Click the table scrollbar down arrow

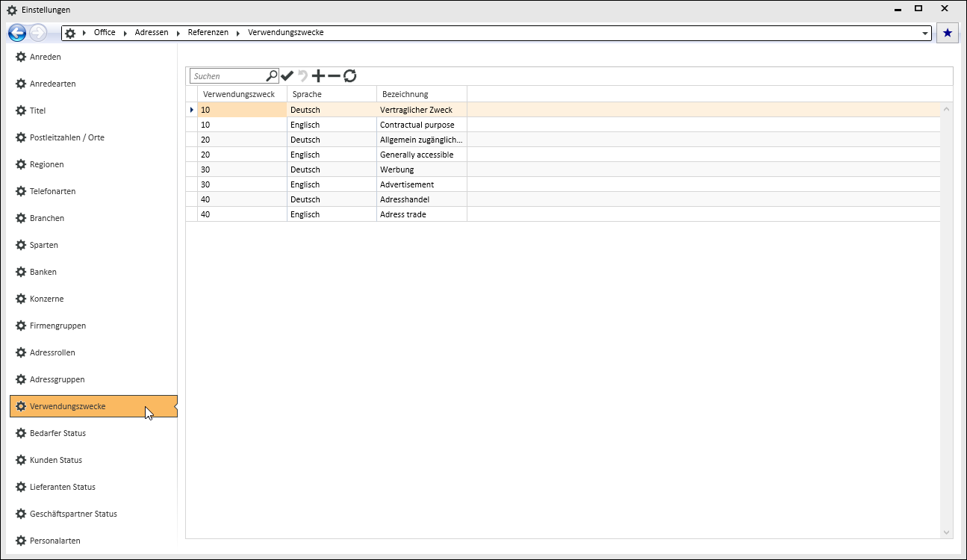coord(947,532)
